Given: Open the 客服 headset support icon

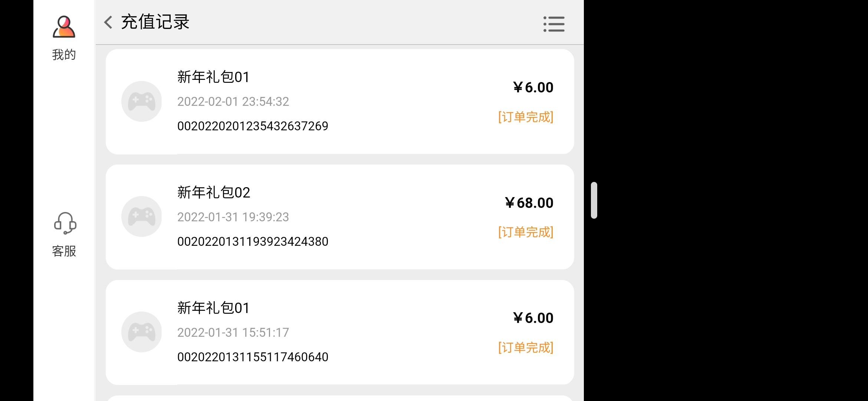Looking at the screenshot, I should click(x=65, y=223).
